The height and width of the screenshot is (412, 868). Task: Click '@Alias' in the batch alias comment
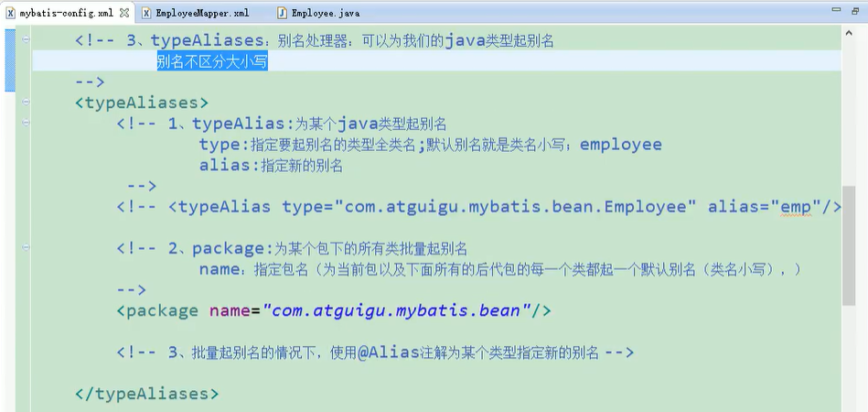click(388, 352)
